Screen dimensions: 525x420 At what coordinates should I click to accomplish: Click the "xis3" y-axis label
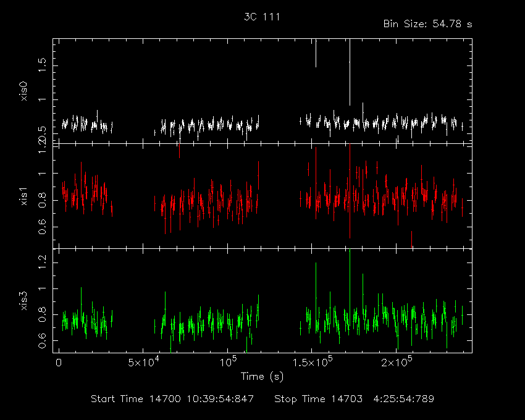(23, 301)
